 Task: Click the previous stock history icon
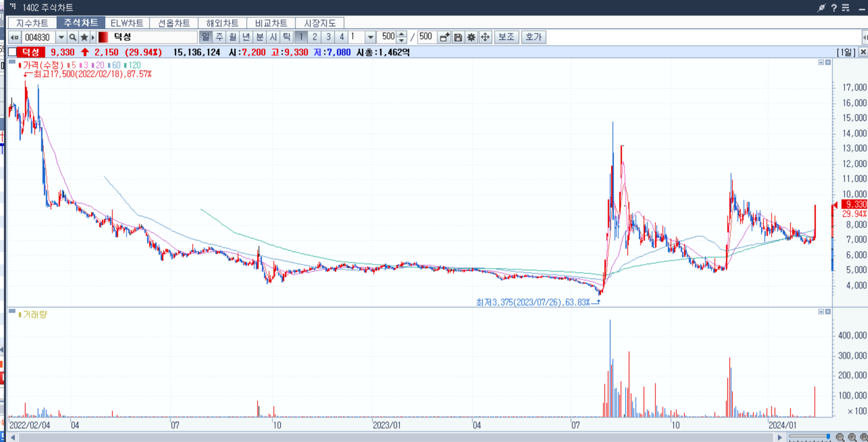pyautogui.click(x=15, y=37)
